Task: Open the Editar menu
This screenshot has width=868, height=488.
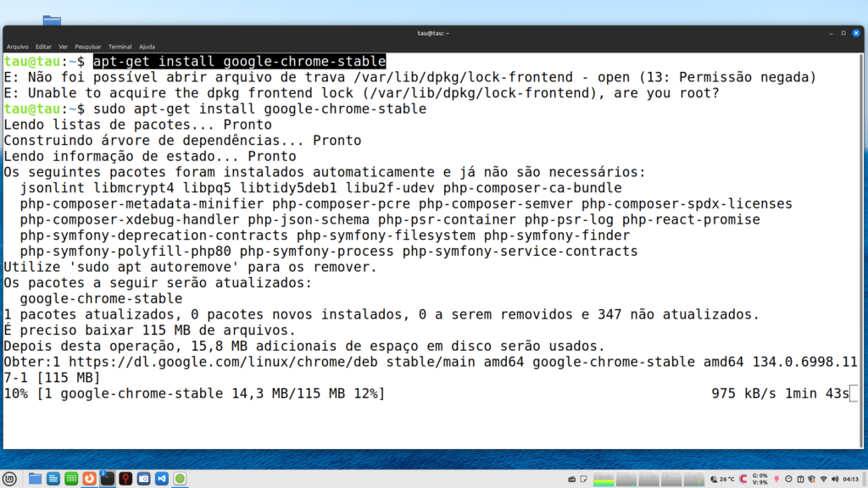Action: click(x=42, y=47)
